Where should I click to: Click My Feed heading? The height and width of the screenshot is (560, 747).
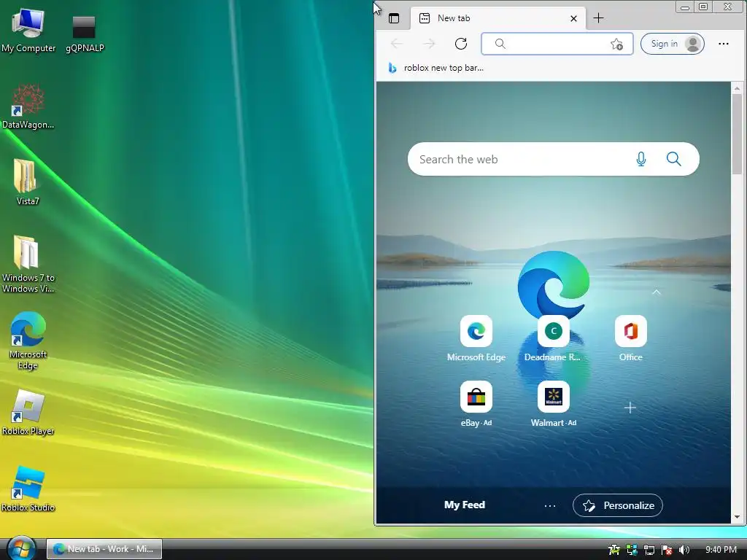465,505
